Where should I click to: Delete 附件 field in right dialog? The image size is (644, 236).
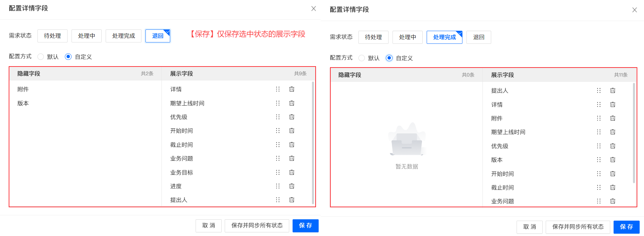tap(613, 118)
